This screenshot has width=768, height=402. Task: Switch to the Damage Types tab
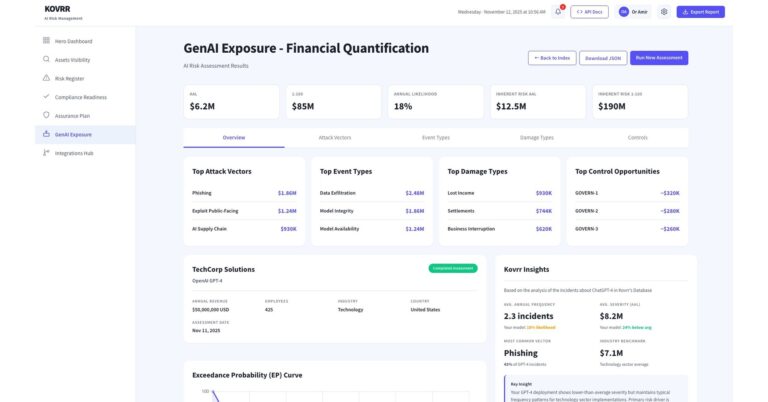coord(536,138)
